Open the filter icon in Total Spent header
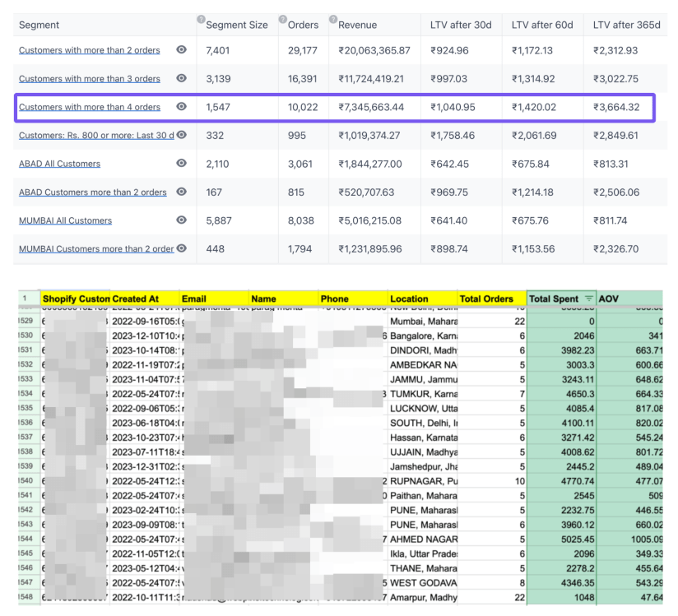This screenshot has height=616, width=678. [588, 299]
